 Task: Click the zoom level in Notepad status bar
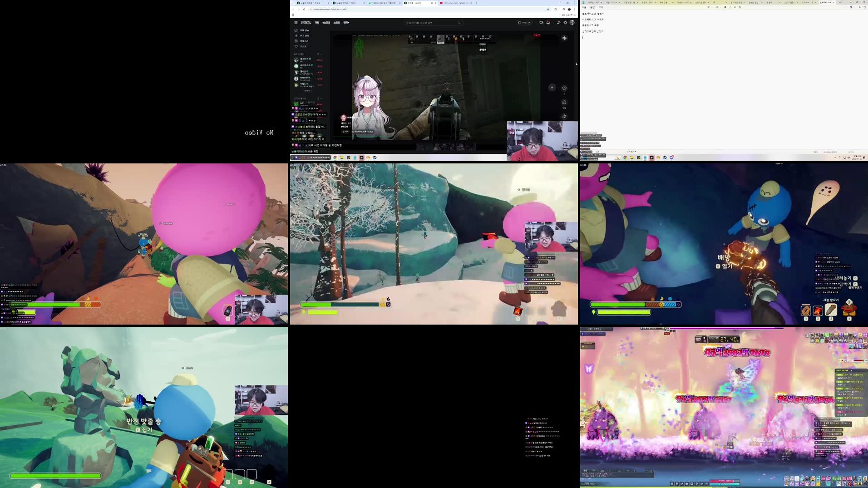click(x=816, y=152)
